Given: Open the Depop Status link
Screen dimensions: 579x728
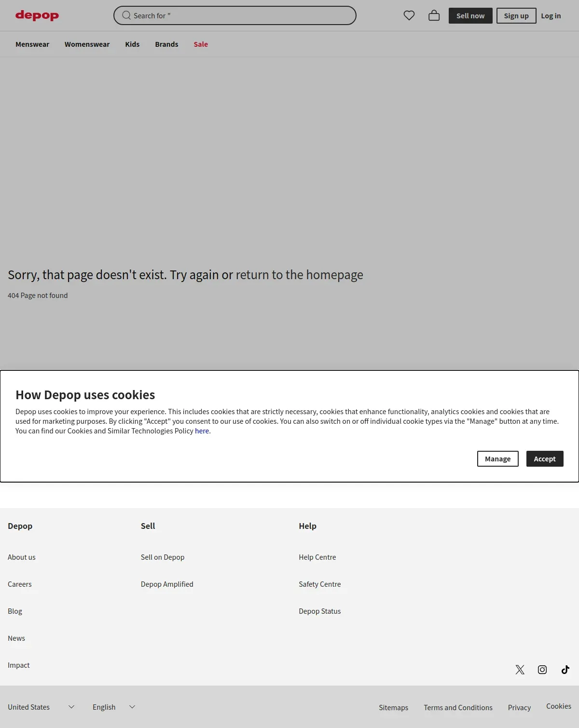Looking at the screenshot, I should [x=320, y=611].
